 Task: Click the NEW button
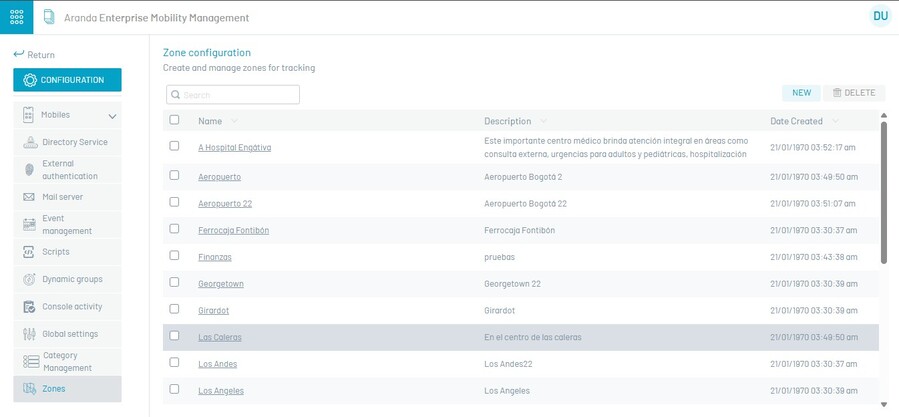(x=801, y=93)
